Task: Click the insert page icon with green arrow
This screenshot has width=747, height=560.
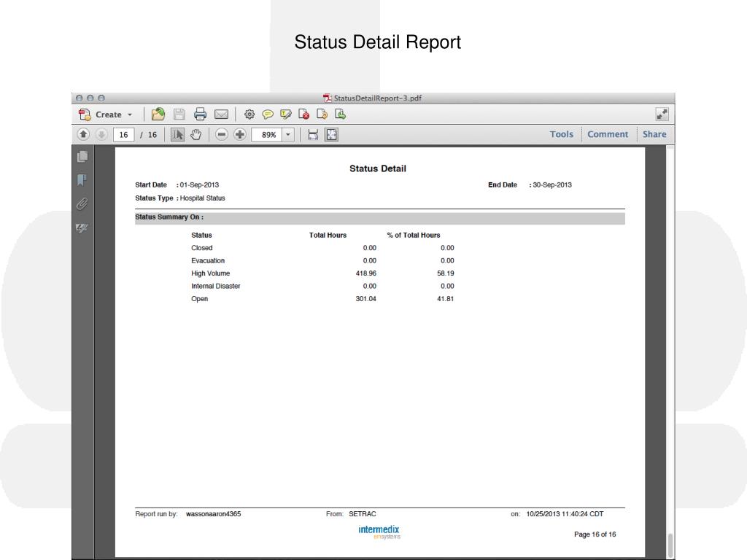Action: pyautogui.click(x=340, y=114)
